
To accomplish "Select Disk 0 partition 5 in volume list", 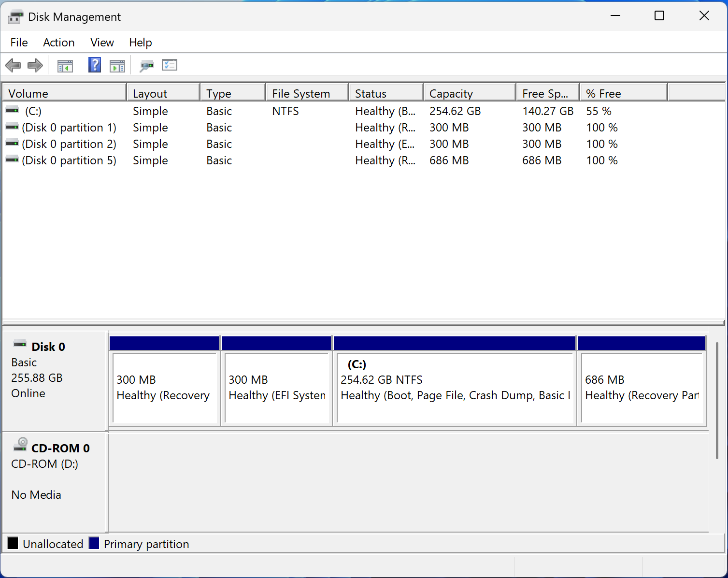I will (x=69, y=160).
